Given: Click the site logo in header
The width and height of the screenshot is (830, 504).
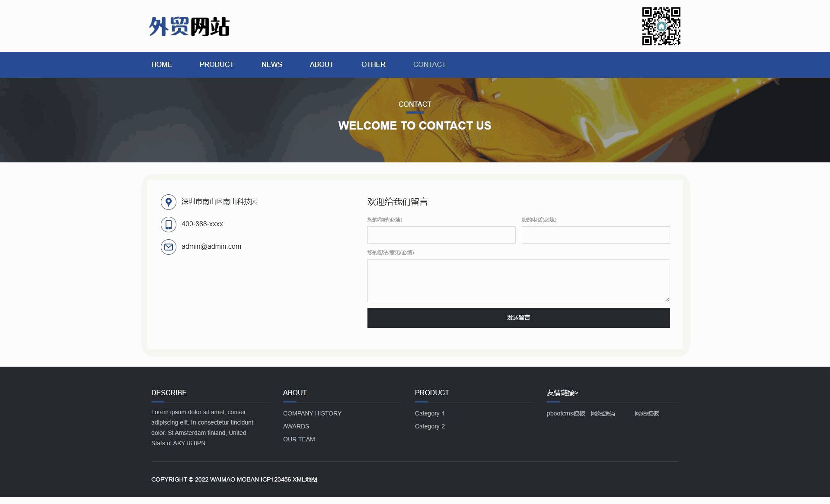Looking at the screenshot, I should (x=189, y=26).
